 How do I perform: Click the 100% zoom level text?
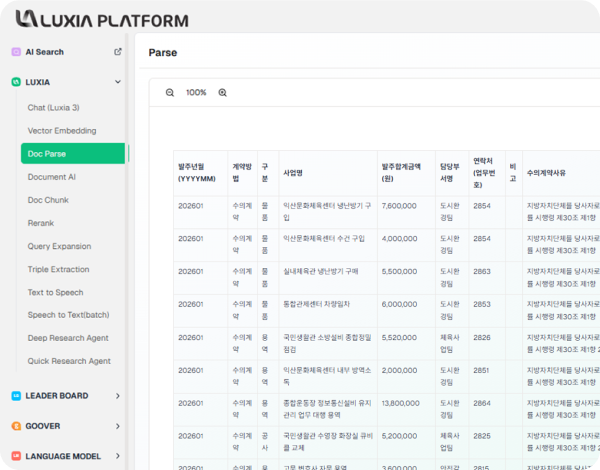pos(196,93)
